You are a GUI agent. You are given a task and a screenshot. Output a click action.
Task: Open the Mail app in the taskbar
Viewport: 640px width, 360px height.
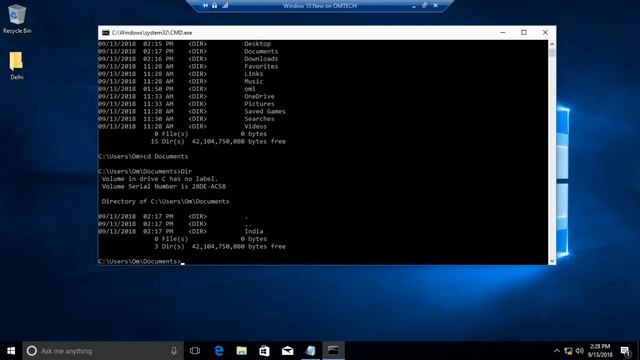point(287,351)
